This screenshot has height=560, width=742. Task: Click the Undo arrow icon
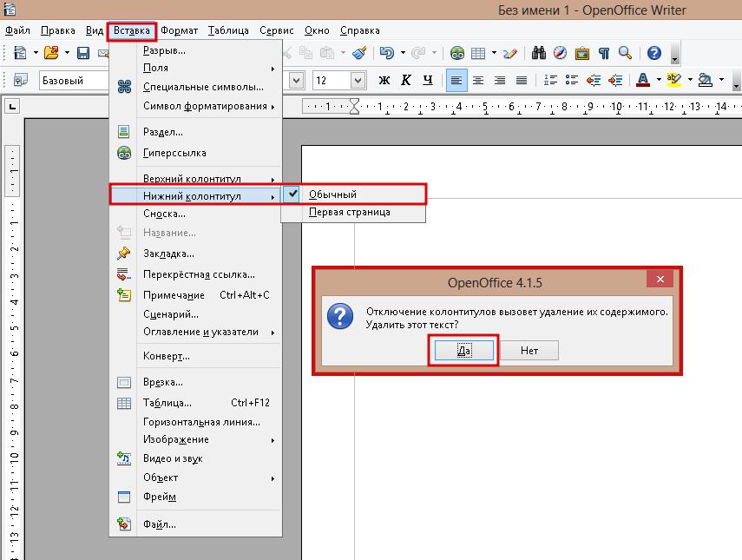click(x=386, y=53)
